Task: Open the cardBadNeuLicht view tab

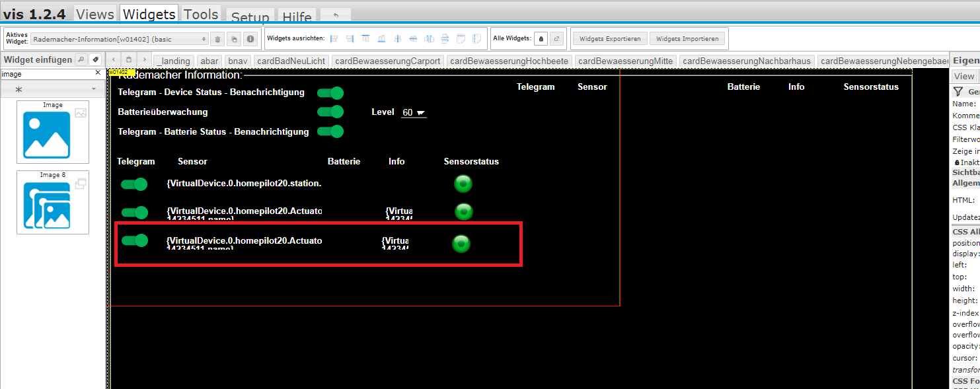Action: click(291, 61)
